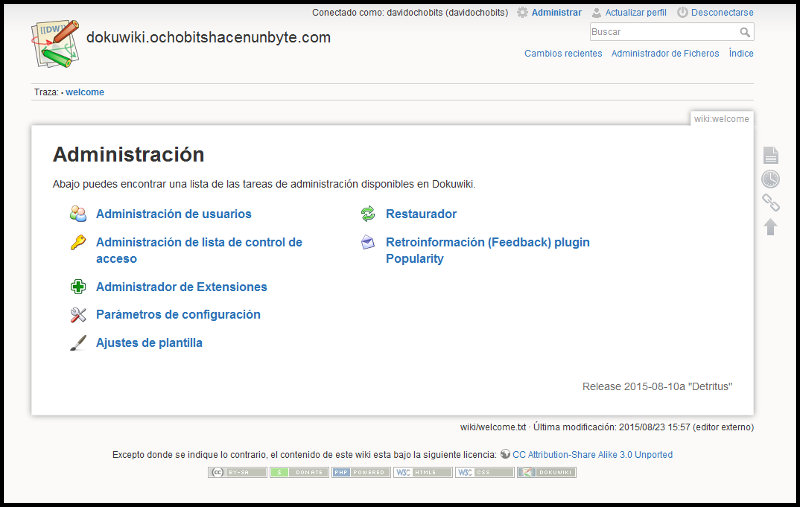Open Parámetros de configuración
This screenshot has width=800, height=507.
[x=178, y=315]
